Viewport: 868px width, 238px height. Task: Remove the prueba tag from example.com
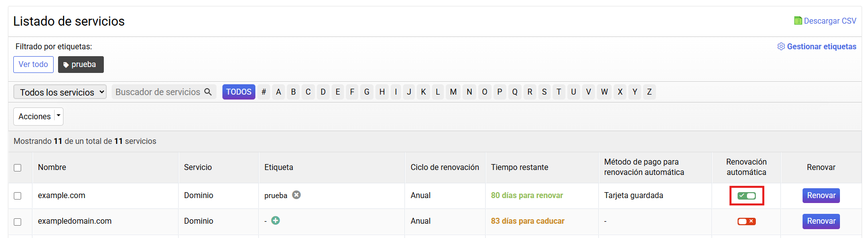296,195
